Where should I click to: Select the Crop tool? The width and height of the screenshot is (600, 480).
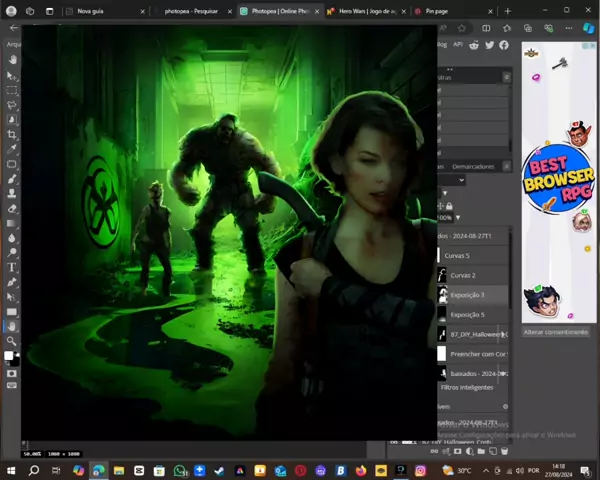12,134
